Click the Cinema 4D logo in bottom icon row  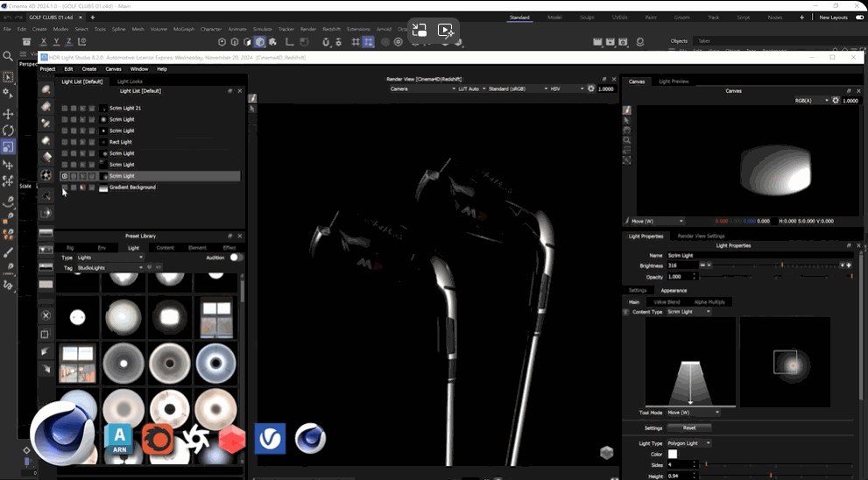[310, 439]
